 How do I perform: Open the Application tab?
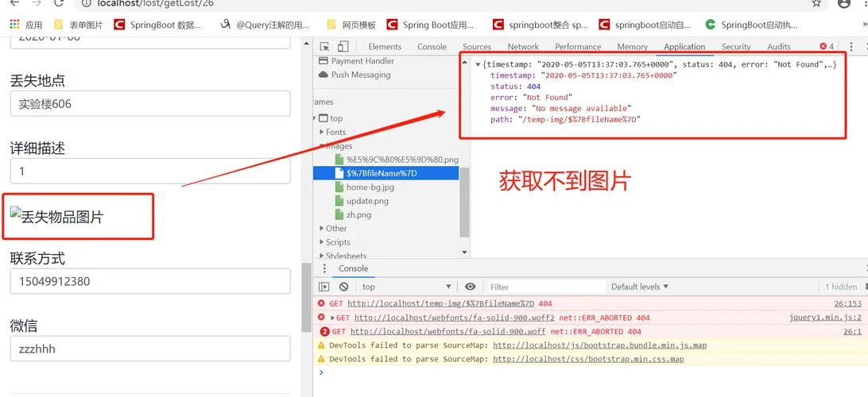pyautogui.click(x=684, y=46)
